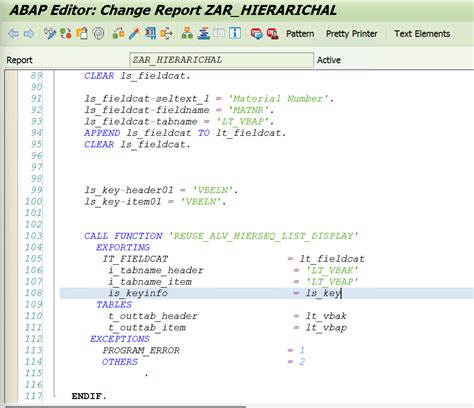This screenshot has height=408, width=474.
Task: Click the Active/Inactive switch icon
Action: pos(66,33)
